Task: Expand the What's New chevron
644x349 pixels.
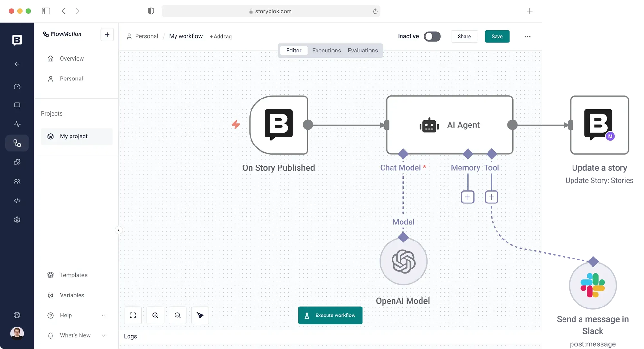Action: [104, 335]
